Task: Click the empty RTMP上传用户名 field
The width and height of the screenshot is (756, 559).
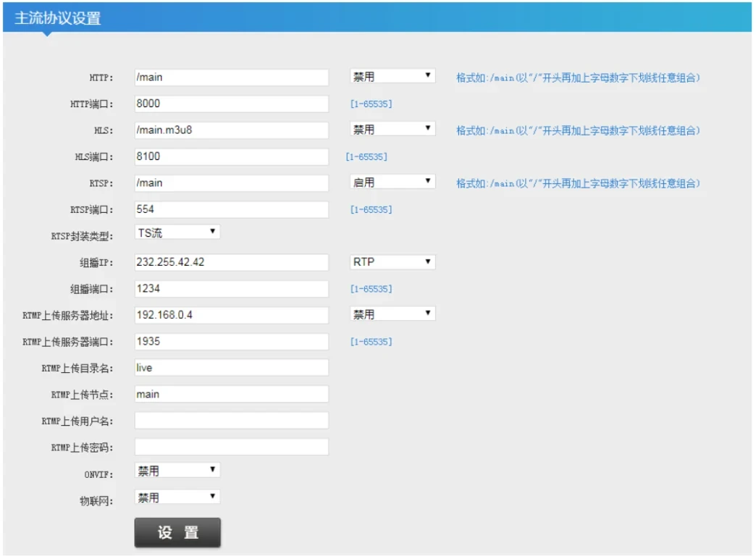Action: 232,421
